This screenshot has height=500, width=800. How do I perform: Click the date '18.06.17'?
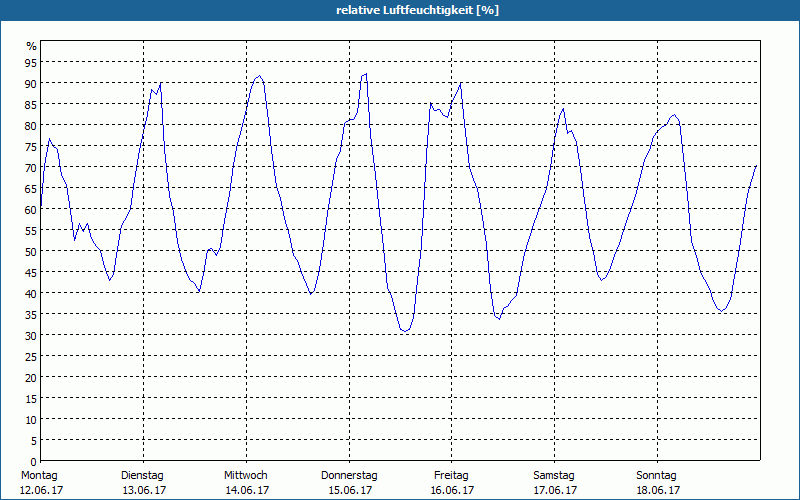click(x=658, y=490)
